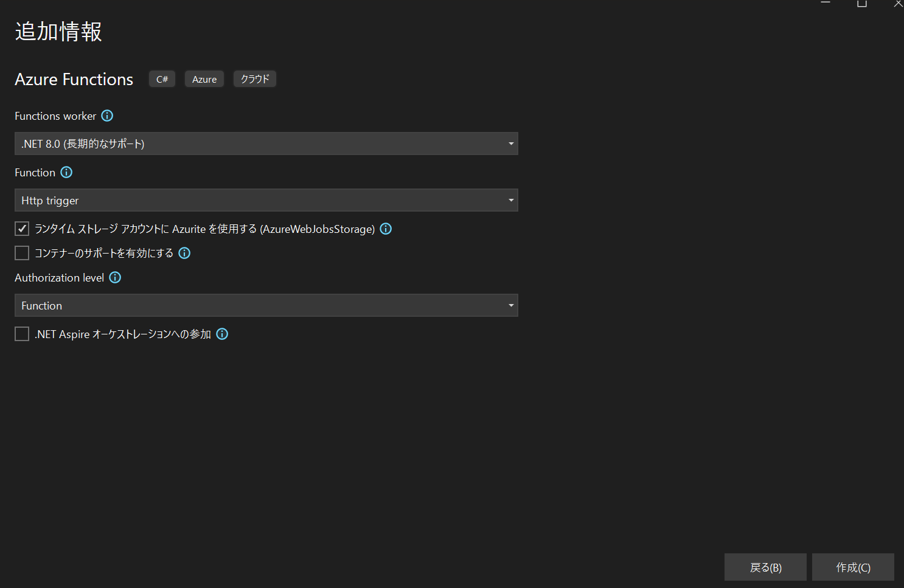Minimize the dialog window
Screen dimensions: 904x588
pos(825,4)
